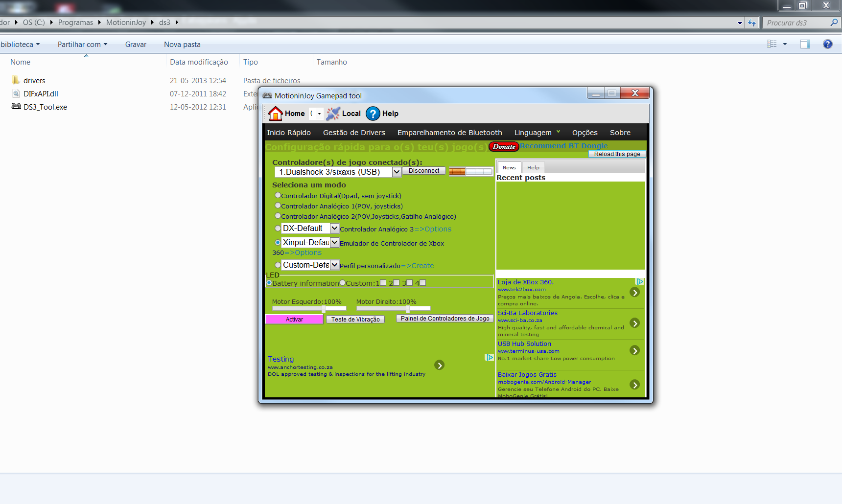Select Controlador Digital radio button
Viewport: 842px width, 504px height.
(278, 195)
